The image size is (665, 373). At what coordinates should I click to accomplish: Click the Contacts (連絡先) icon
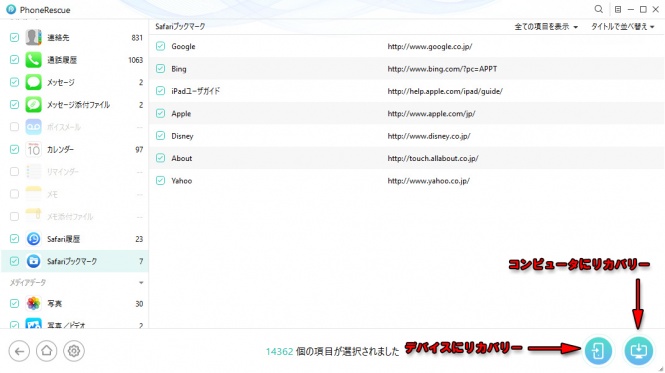(x=34, y=37)
